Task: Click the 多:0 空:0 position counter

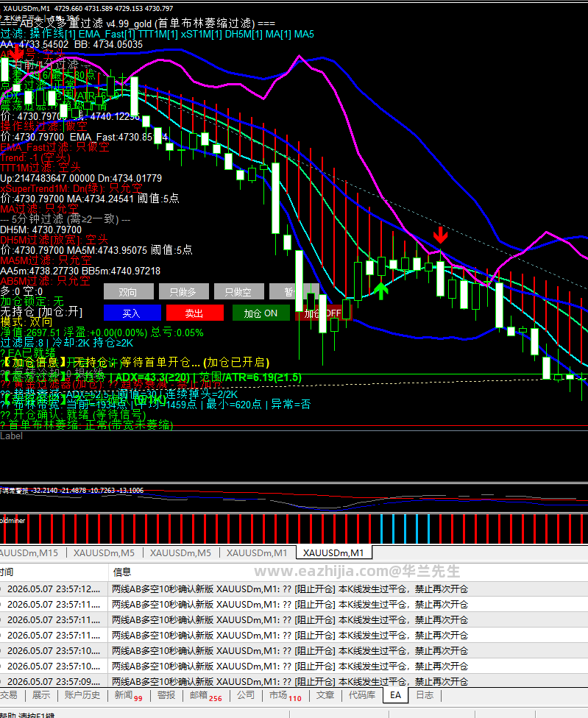Action: pyautogui.click(x=21, y=291)
